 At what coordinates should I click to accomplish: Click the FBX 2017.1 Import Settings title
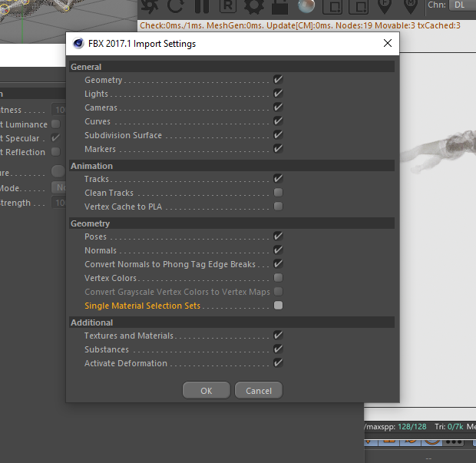(x=142, y=44)
